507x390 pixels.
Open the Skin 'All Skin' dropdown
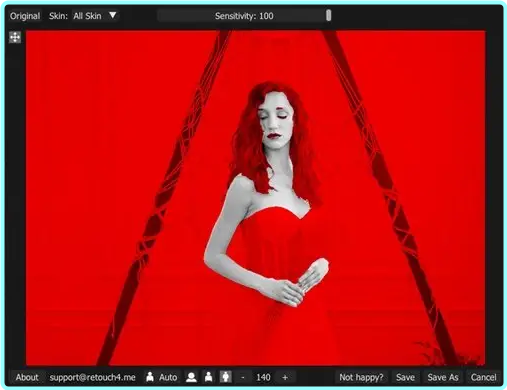coord(95,16)
